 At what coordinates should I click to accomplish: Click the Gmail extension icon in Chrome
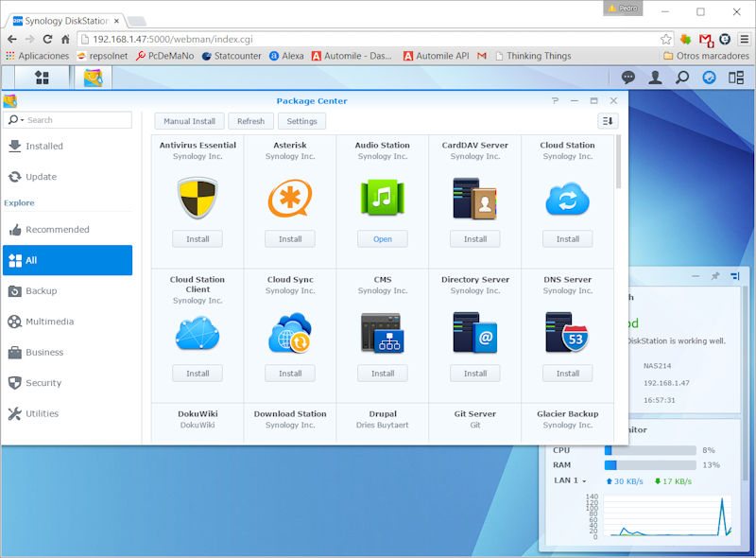[706, 40]
